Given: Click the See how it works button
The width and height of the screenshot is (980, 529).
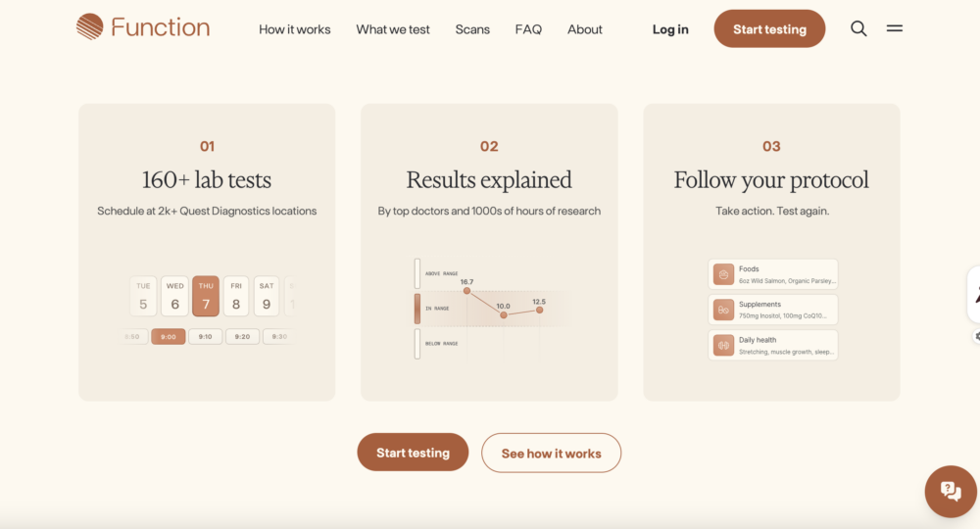Looking at the screenshot, I should [551, 453].
